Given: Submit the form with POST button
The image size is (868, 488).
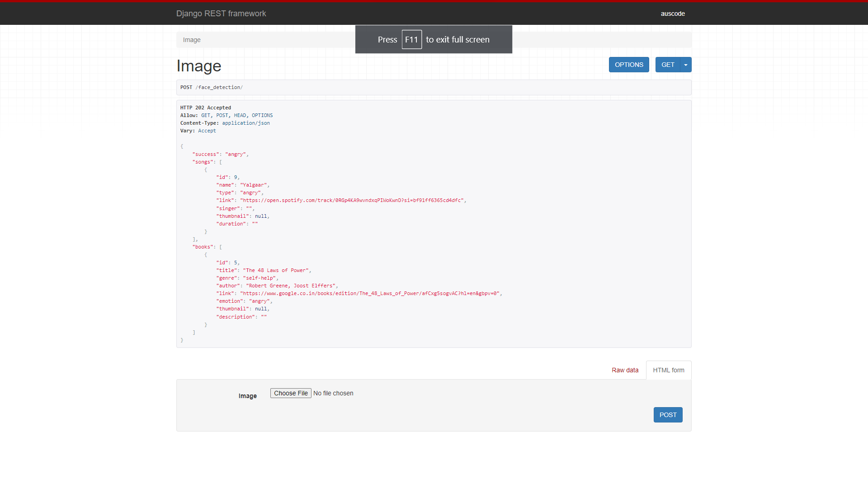Looking at the screenshot, I should [x=668, y=415].
